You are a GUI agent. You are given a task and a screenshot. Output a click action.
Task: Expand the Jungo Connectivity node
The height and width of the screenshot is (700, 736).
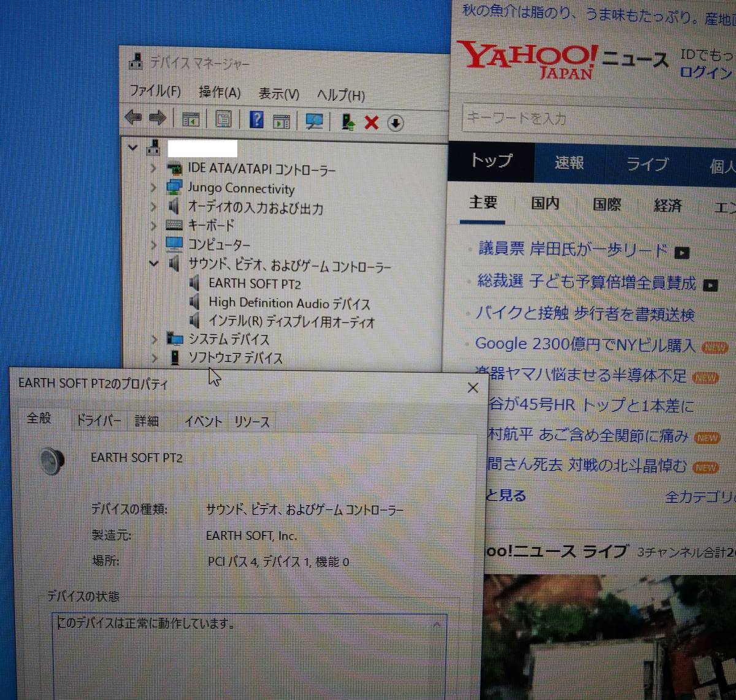point(153,187)
